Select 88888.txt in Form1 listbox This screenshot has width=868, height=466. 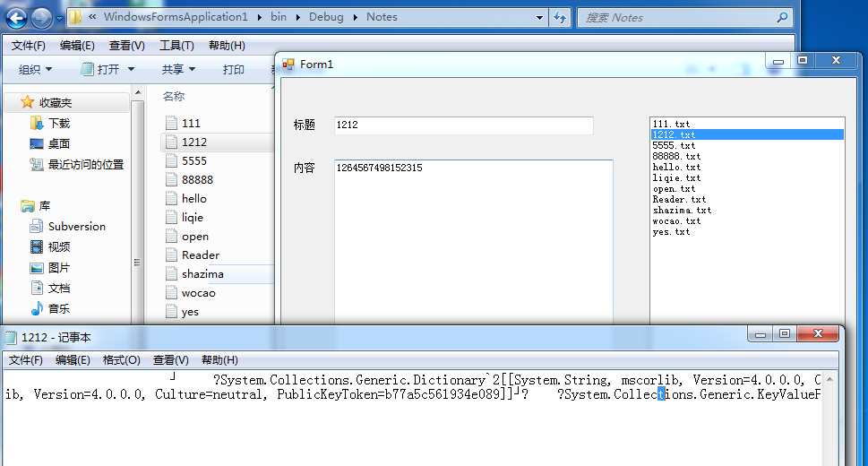(747, 156)
